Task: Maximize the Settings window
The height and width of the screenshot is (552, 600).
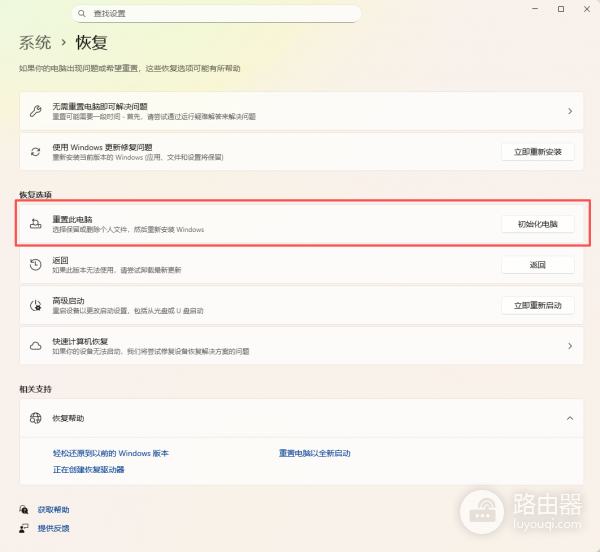Action: coord(561,9)
